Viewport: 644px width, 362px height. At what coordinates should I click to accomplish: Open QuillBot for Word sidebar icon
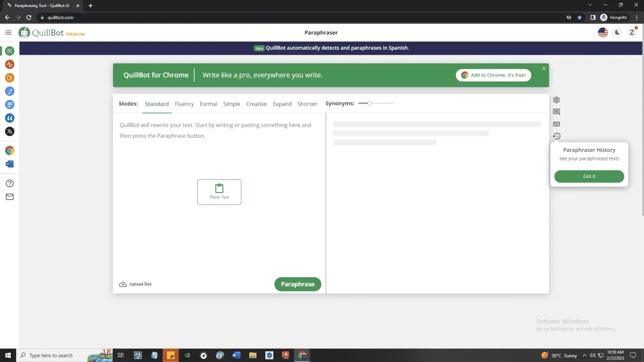[10, 164]
